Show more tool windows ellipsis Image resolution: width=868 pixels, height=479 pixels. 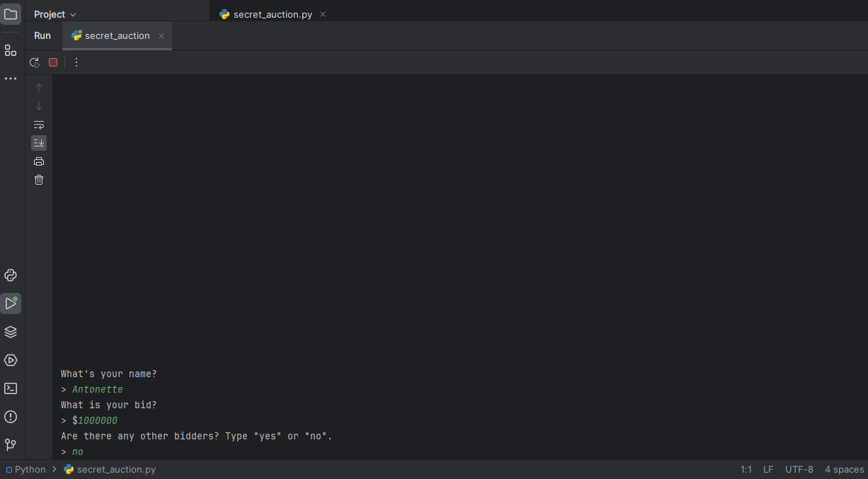[11, 79]
